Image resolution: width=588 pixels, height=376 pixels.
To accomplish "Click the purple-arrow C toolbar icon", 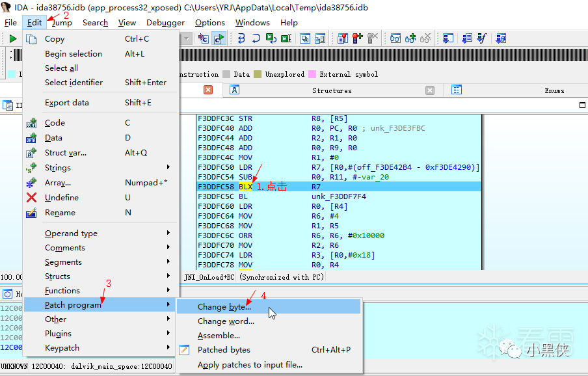I will pyautogui.click(x=203, y=38).
